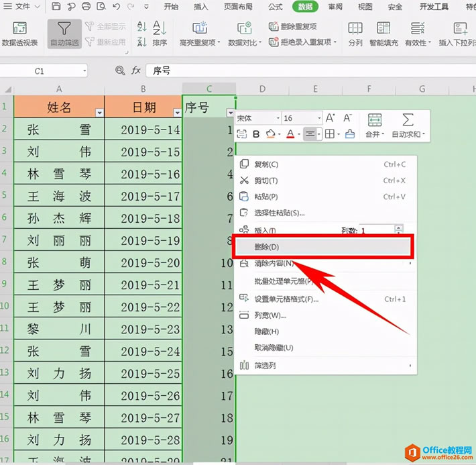This screenshot has height=465, width=476.
Task: Switch to the 公式 ribbon tab
Action: point(276,7)
